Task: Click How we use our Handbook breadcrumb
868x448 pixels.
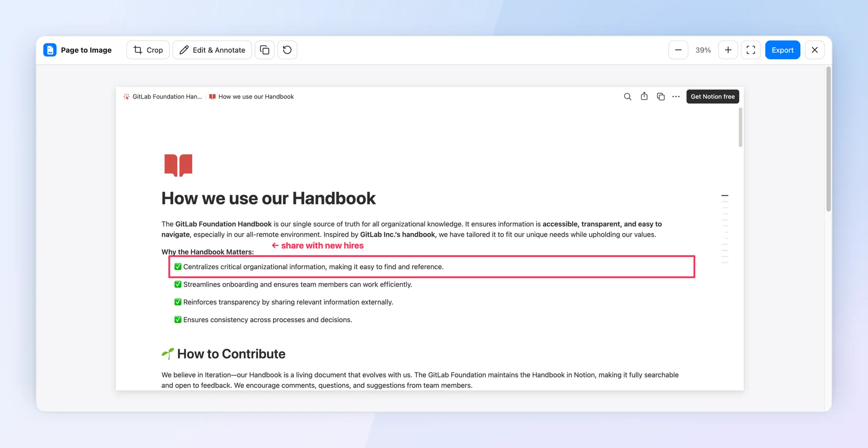Action: [x=252, y=97]
